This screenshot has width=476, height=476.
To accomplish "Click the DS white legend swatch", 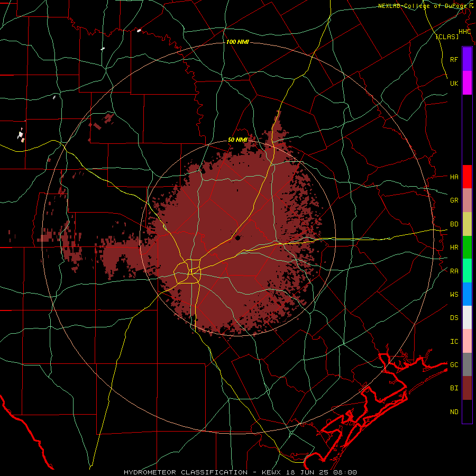I will (x=467, y=317).
